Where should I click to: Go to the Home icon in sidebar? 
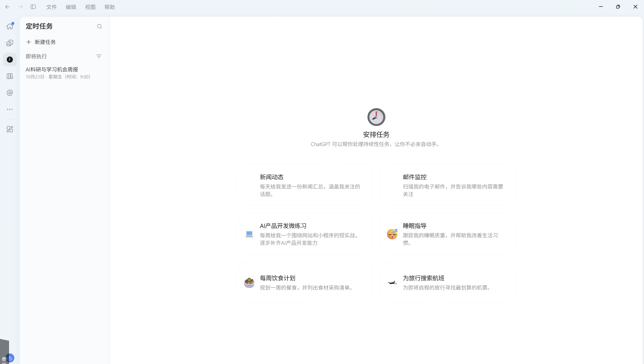point(10,26)
